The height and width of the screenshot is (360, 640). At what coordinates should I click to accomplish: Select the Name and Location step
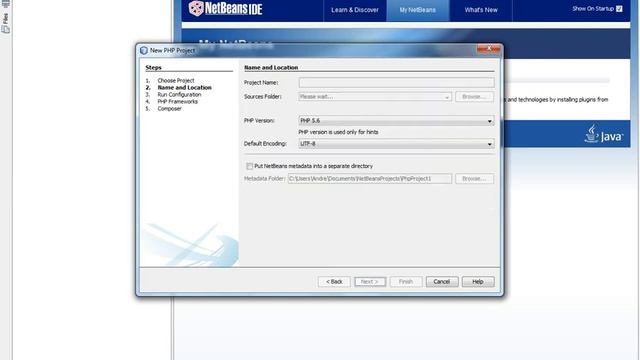point(184,88)
